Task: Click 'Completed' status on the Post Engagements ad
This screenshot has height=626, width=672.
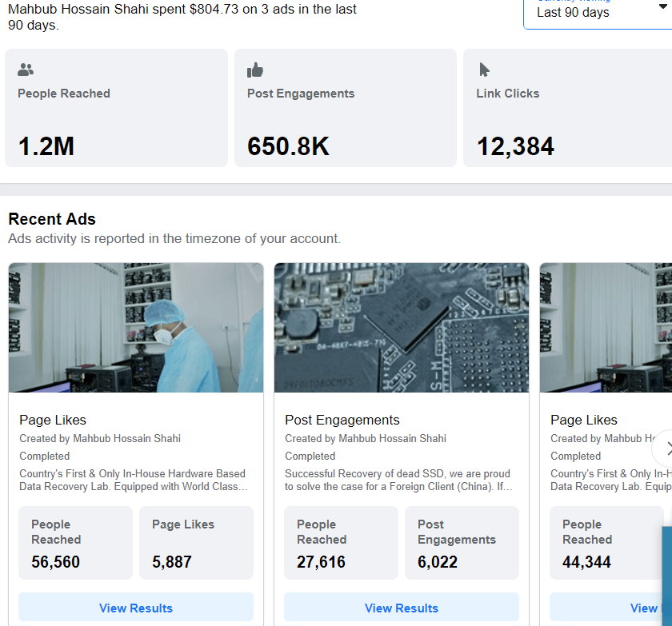Action: point(310,456)
